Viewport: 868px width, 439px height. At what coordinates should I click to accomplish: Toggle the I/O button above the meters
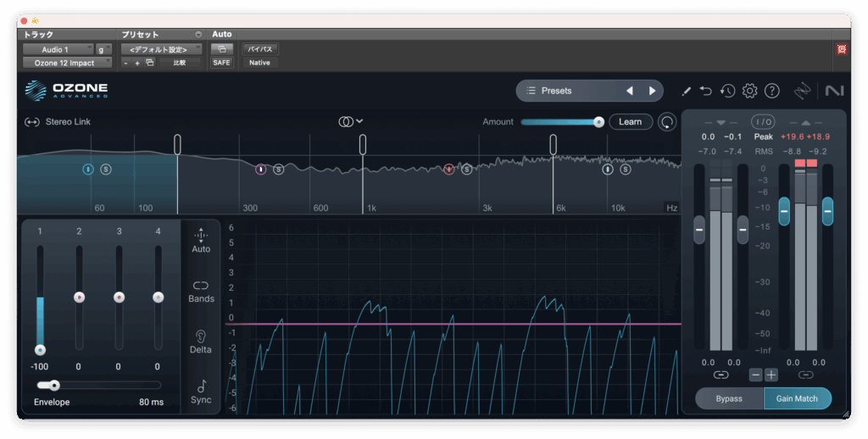[x=763, y=122]
